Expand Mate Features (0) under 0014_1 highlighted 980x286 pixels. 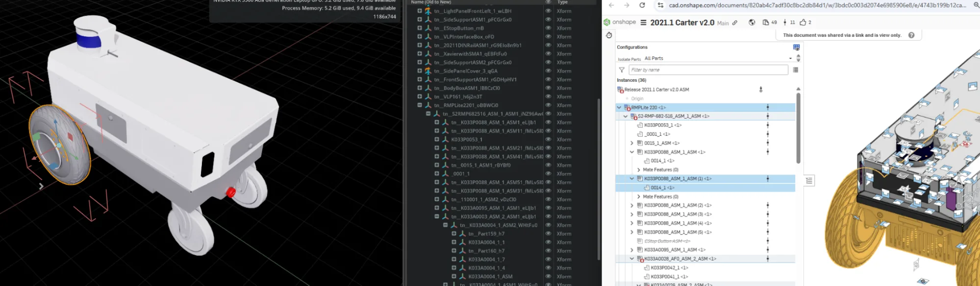638,196
